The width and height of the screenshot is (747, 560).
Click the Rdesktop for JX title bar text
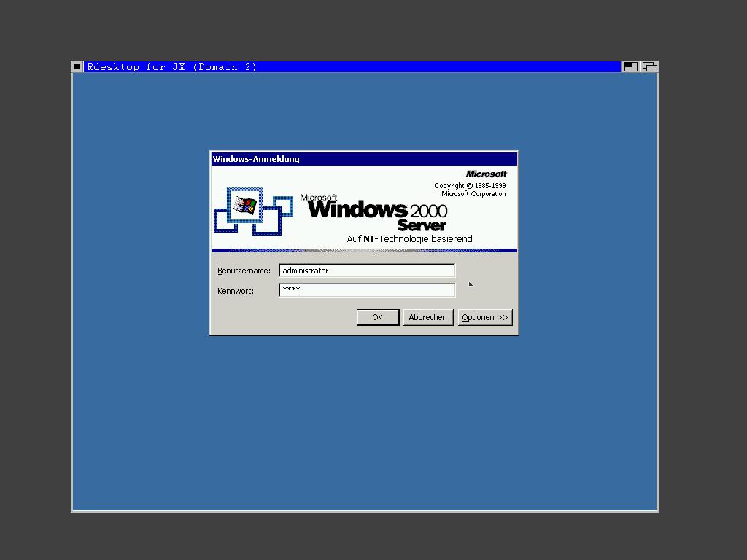(171, 67)
